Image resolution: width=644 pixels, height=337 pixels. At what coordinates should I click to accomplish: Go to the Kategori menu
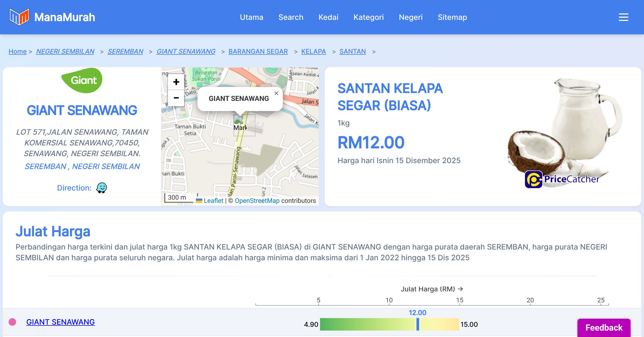pyautogui.click(x=368, y=17)
